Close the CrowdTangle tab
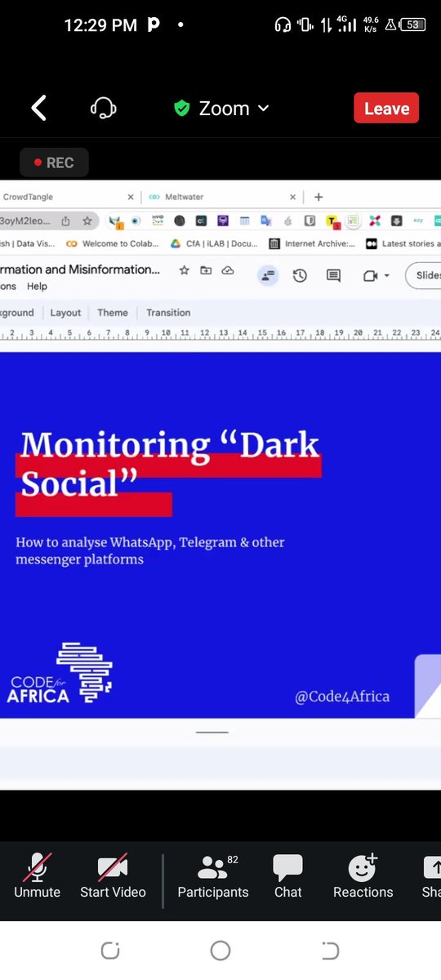The width and height of the screenshot is (441, 980). coord(130,197)
